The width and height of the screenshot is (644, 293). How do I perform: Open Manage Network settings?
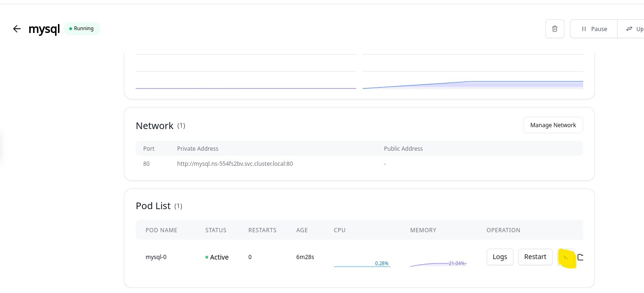553,125
